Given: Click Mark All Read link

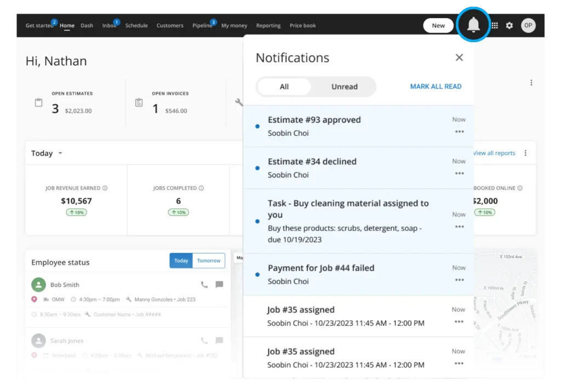Looking at the screenshot, I should (x=436, y=87).
